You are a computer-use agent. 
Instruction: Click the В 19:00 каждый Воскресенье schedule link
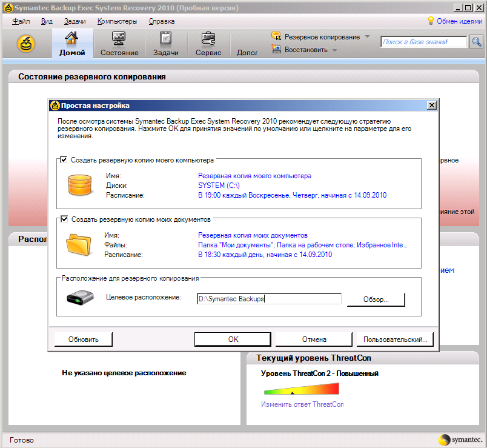[293, 195]
